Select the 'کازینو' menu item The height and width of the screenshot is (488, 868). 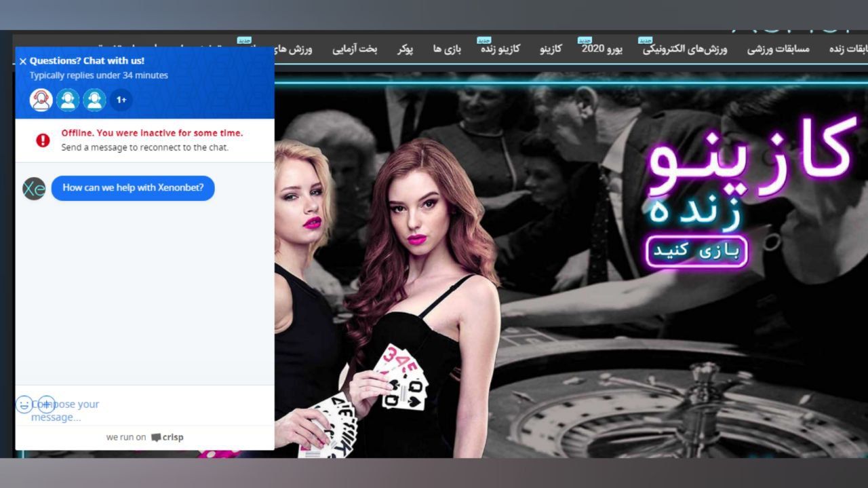[x=551, y=50]
